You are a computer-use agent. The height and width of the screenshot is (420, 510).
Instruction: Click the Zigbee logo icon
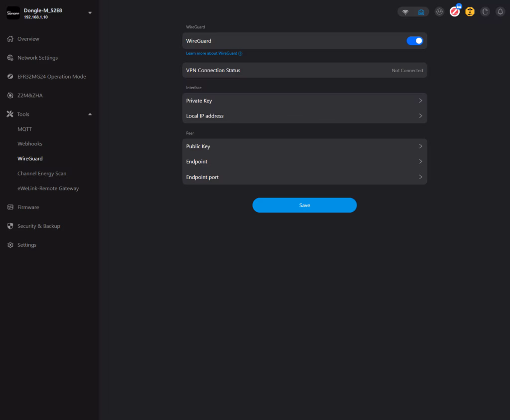point(454,12)
